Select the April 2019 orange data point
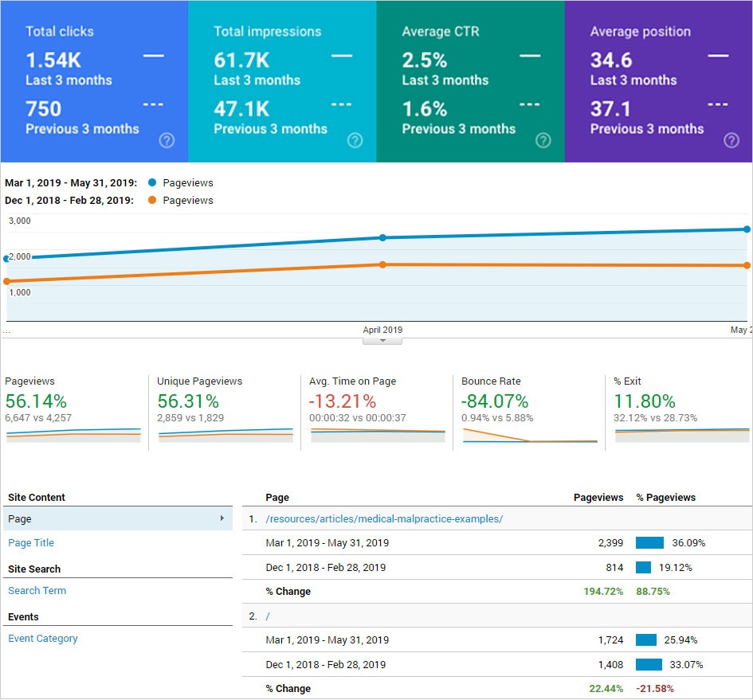The width and height of the screenshot is (753, 700). click(382, 264)
